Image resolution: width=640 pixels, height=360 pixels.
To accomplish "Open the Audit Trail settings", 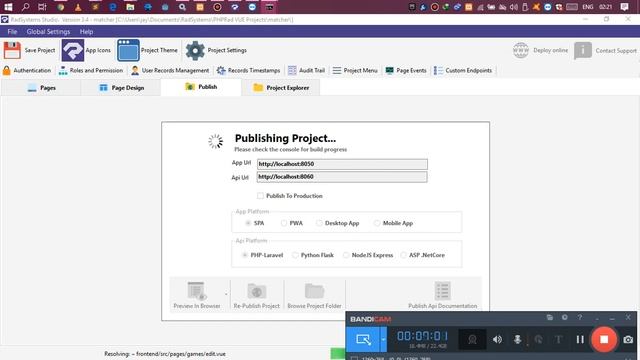I will pos(306,70).
